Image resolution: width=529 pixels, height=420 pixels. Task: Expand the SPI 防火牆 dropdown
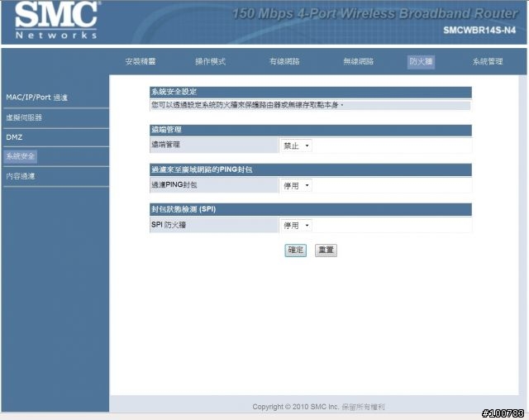click(296, 226)
